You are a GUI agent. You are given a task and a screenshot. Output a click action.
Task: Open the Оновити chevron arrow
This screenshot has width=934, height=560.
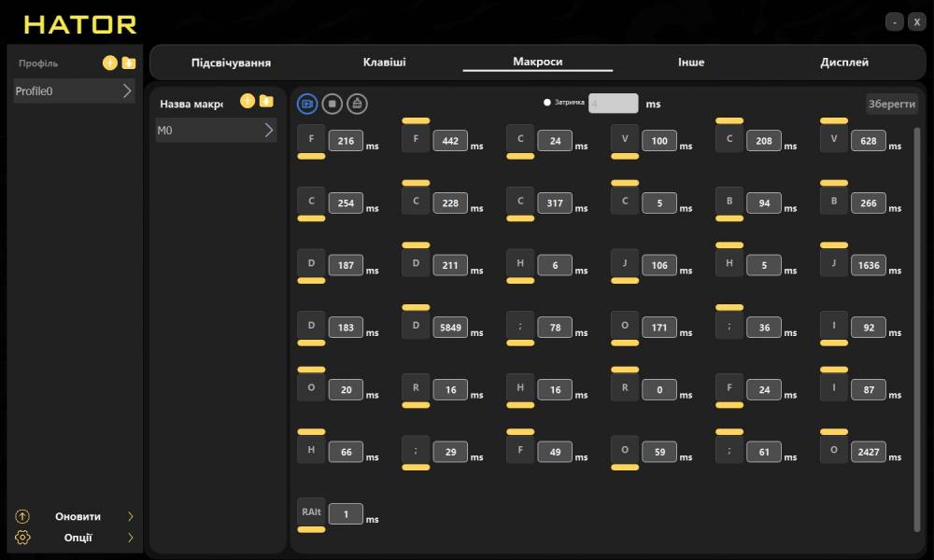pyautogui.click(x=131, y=516)
